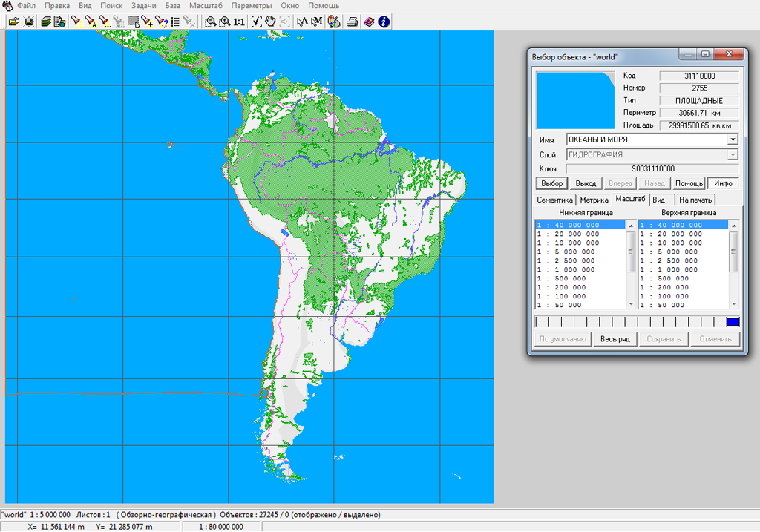Select 1 : 500 000 in Нижняя граница

(580, 278)
